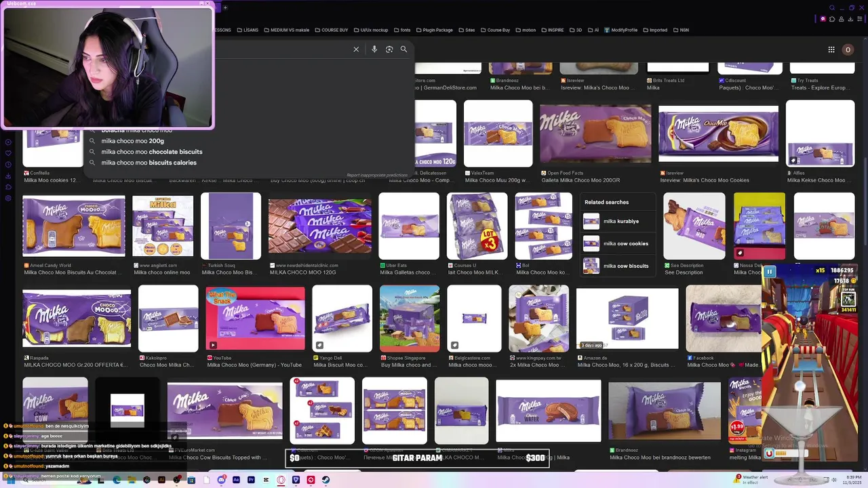
Task: Open the Ui/Ux mockup bookmark folder
Action: [x=370, y=30]
